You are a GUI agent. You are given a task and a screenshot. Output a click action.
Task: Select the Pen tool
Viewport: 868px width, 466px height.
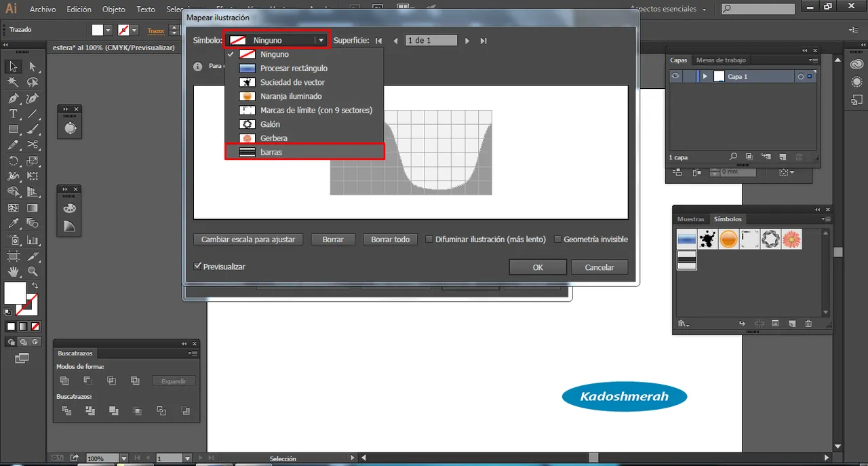[x=13, y=98]
